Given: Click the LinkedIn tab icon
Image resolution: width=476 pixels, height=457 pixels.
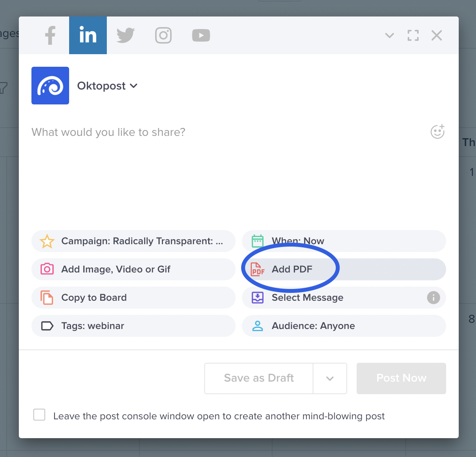Looking at the screenshot, I should click(x=88, y=35).
